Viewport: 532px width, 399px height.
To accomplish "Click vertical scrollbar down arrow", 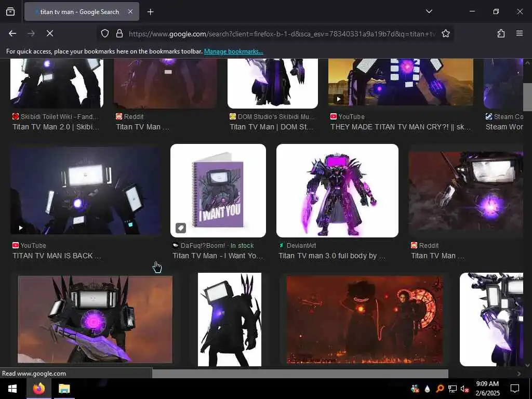I will [x=527, y=365].
